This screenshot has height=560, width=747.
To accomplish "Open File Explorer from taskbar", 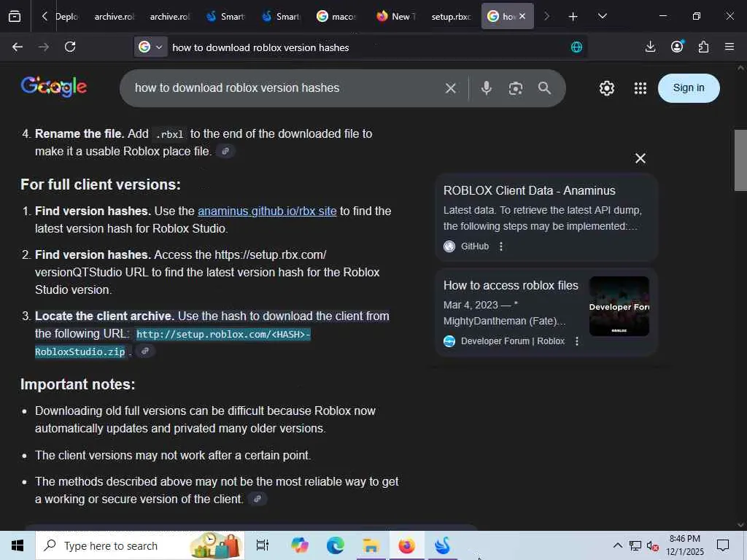I will point(371,545).
